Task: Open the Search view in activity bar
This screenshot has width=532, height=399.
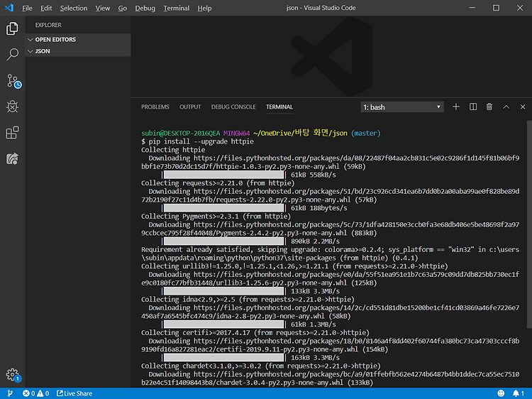Action: (12, 55)
